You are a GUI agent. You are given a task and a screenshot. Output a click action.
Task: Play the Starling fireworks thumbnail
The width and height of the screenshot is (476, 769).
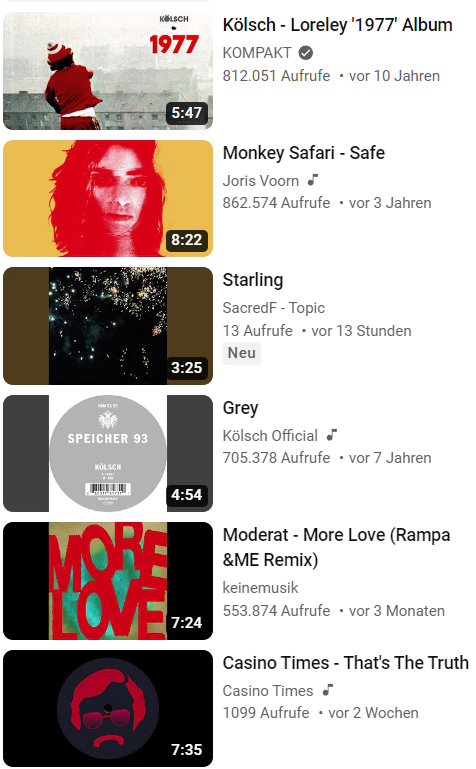point(108,326)
